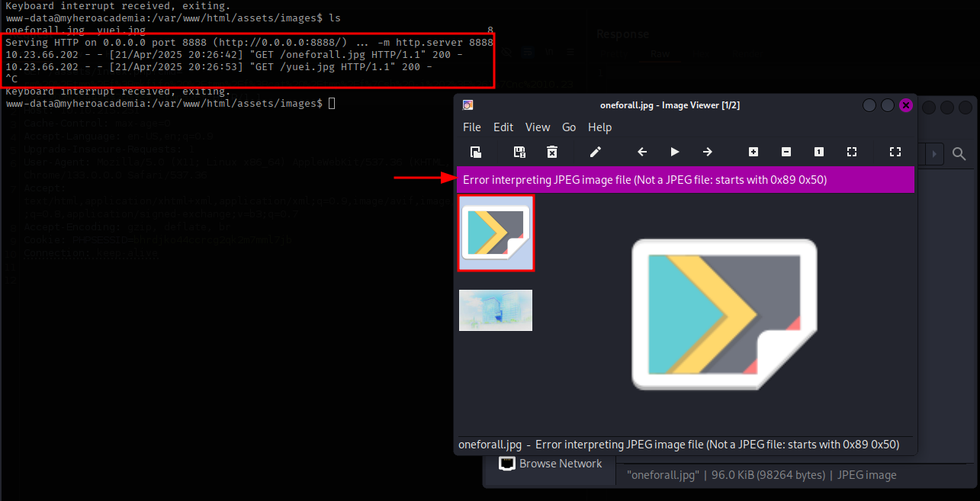This screenshot has width=980, height=501.
Task: Go to next image with right arrow
Action: pos(708,152)
